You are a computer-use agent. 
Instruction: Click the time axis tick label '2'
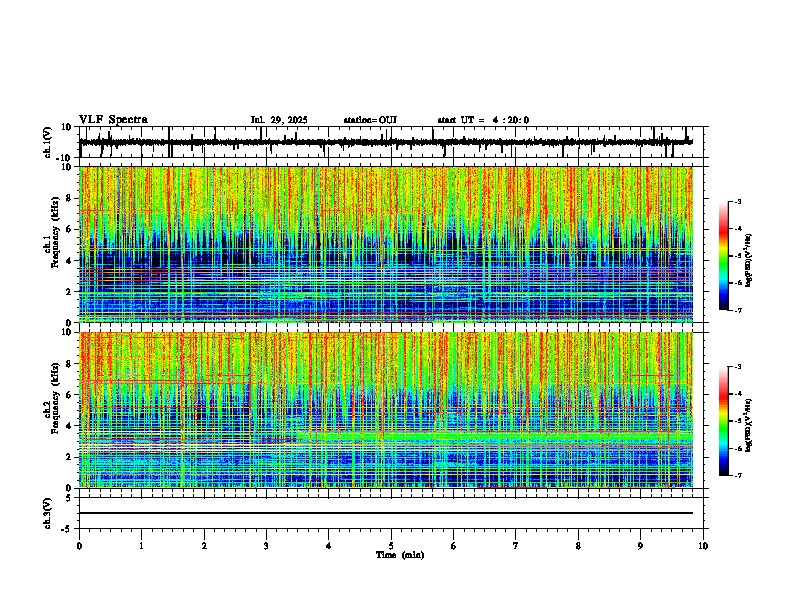[204, 546]
